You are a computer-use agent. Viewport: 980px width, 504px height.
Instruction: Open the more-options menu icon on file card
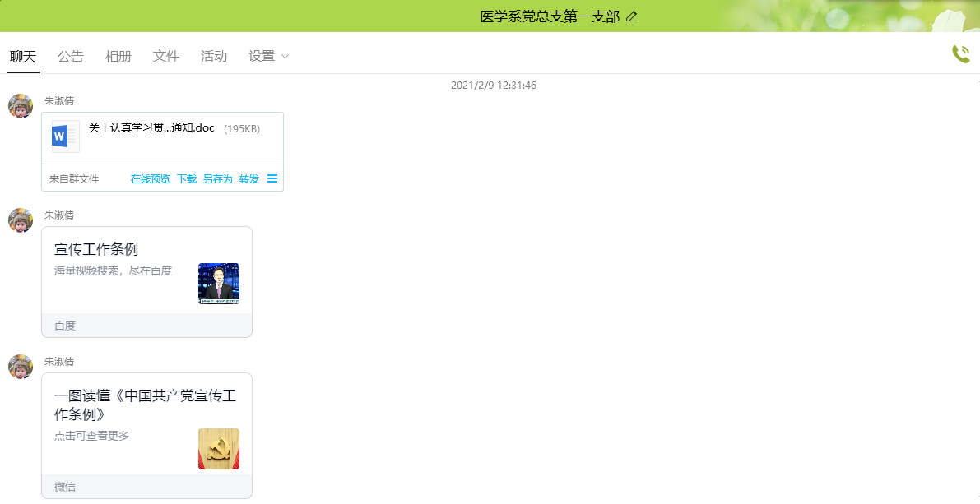point(272,178)
